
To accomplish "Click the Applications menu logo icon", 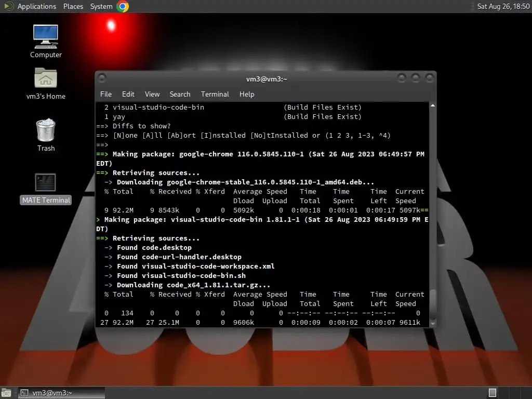I will pos(8,6).
